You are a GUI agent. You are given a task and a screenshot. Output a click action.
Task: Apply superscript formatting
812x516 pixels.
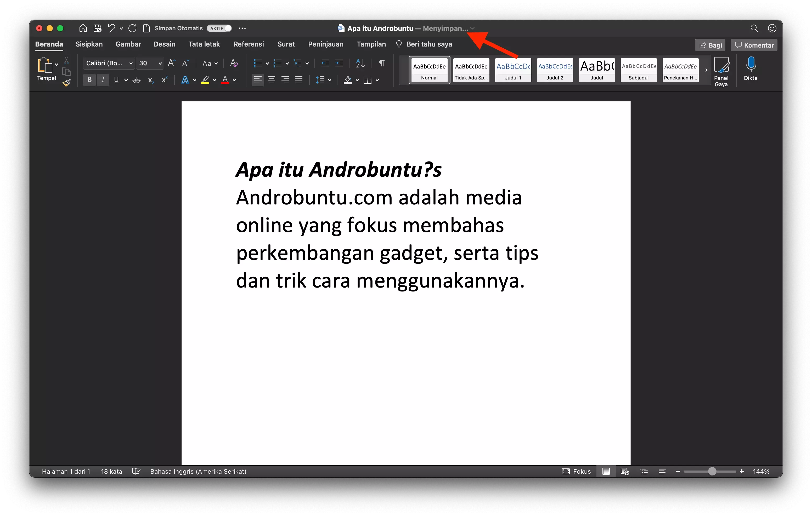(x=164, y=80)
